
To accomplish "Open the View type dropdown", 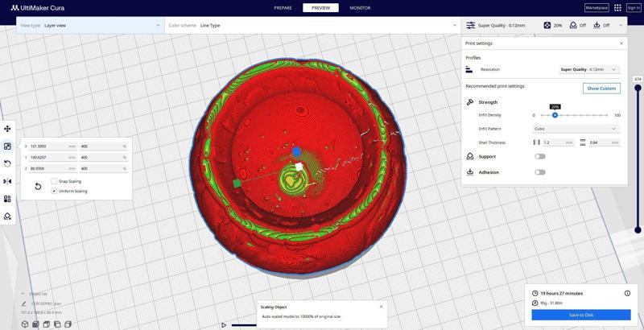I will pos(90,26).
